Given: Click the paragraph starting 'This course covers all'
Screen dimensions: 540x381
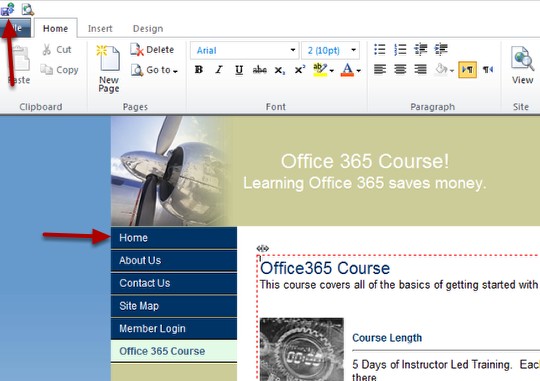Looking at the screenshot, I should click(x=399, y=285).
